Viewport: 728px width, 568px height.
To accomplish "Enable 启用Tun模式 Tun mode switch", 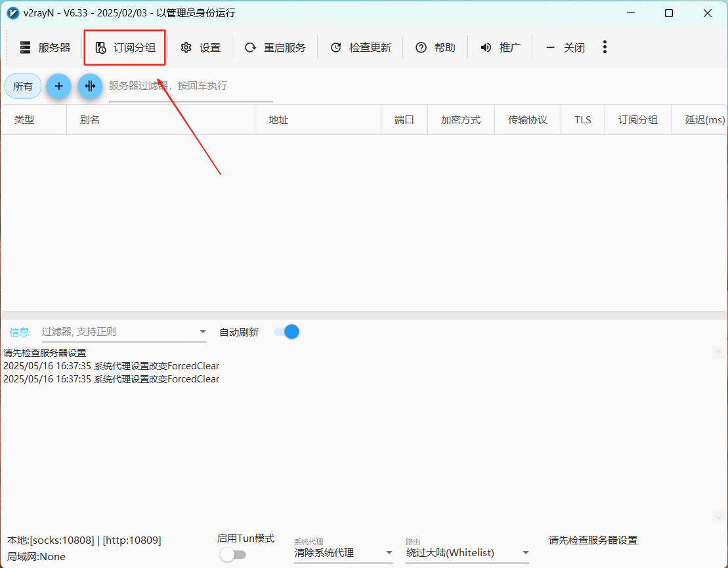I will point(233,554).
